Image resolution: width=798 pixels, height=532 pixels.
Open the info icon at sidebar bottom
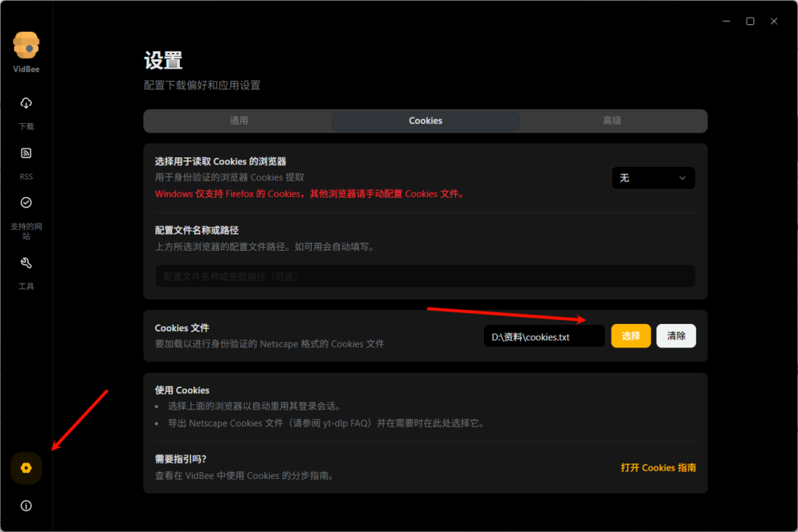tap(26, 506)
